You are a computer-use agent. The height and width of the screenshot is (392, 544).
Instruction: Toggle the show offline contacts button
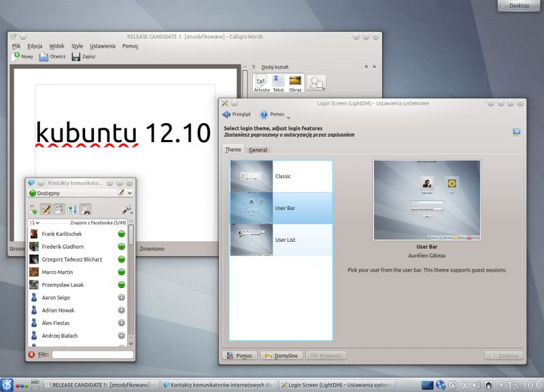point(59,209)
